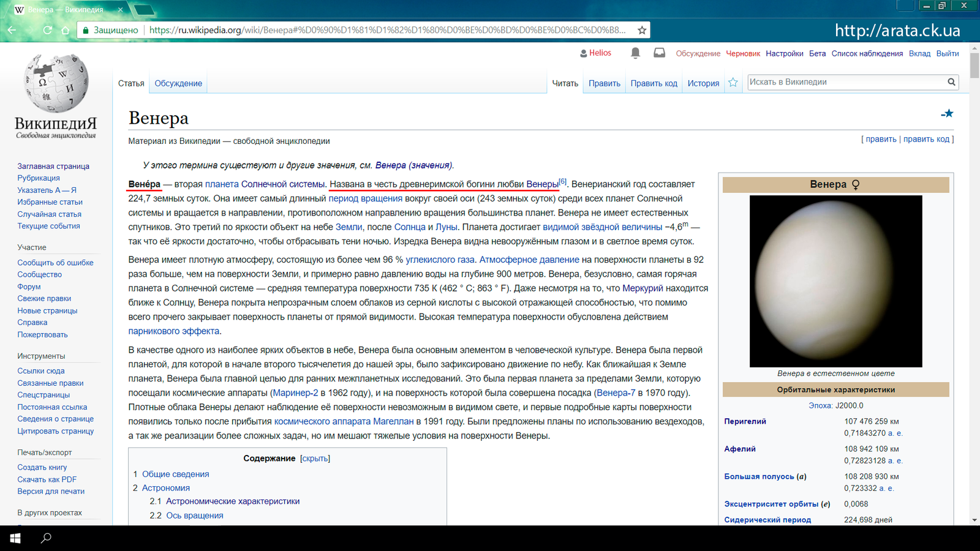The height and width of the screenshot is (551, 980).
Task: Open Windows taskbar search
Action: coord(46,538)
